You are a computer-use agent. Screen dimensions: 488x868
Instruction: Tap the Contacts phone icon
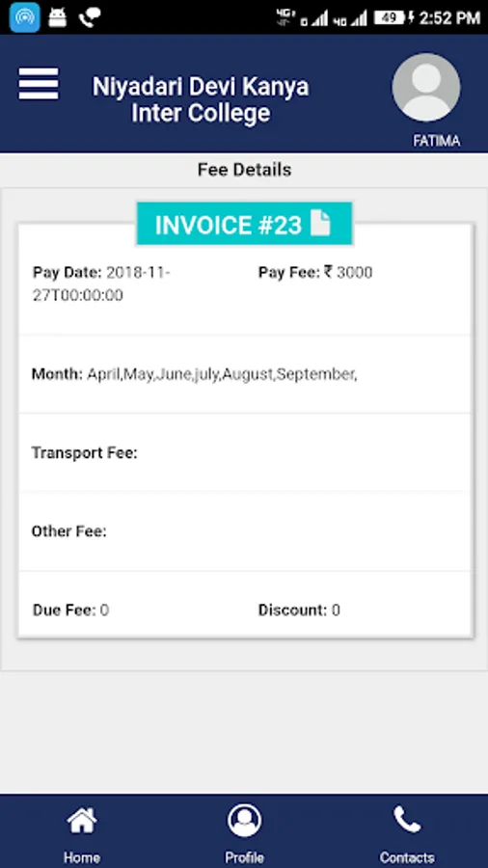(407, 820)
